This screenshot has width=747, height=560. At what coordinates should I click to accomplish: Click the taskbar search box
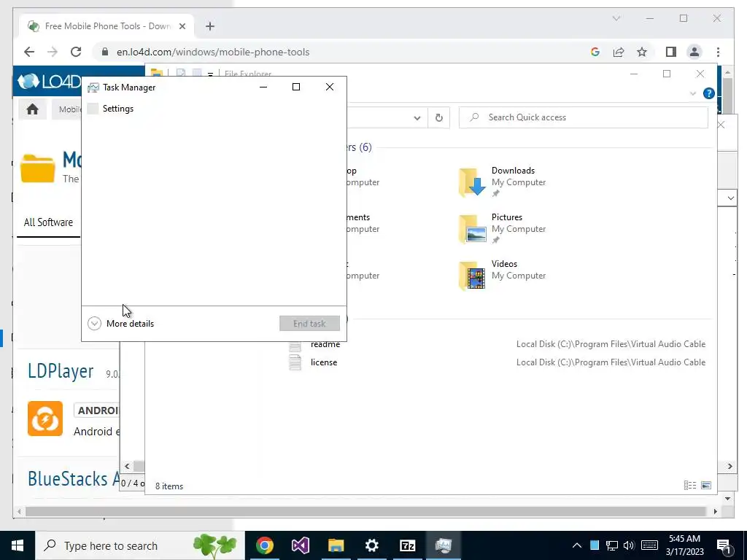tap(140, 545)
